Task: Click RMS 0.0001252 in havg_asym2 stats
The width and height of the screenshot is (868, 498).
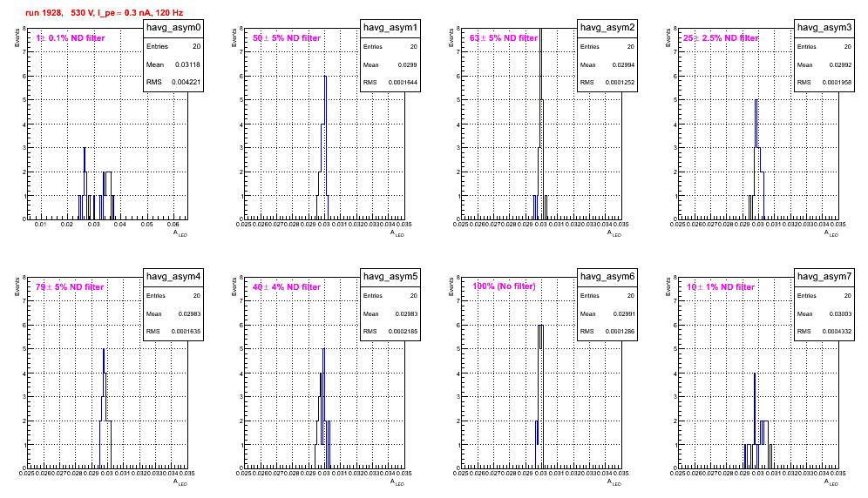Action: 607,83
